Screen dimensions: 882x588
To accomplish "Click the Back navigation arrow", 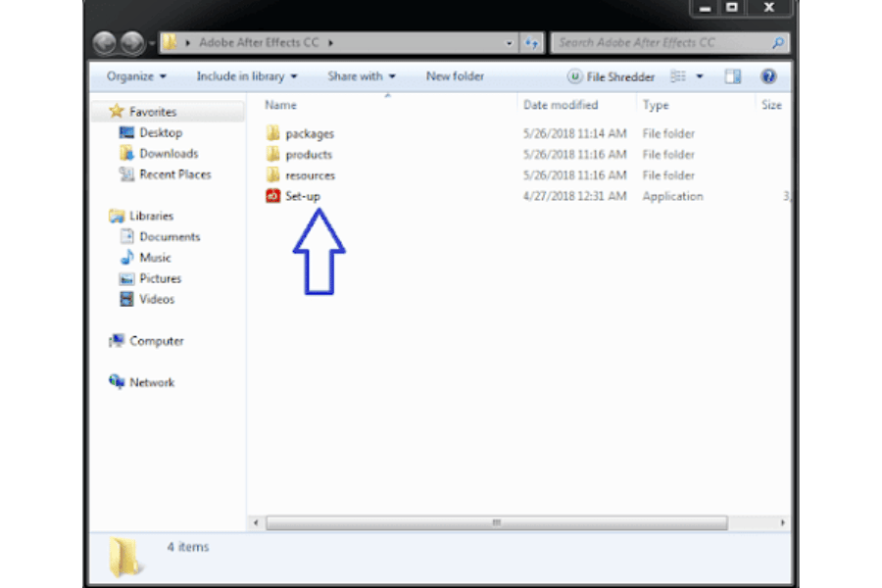I will pos(105,43).
